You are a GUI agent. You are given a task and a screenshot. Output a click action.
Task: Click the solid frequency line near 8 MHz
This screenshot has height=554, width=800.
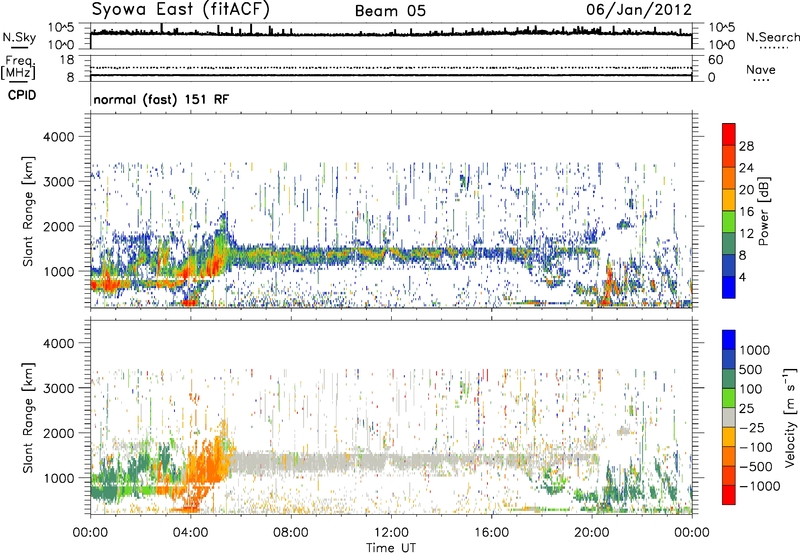click(x=391, y=75)
